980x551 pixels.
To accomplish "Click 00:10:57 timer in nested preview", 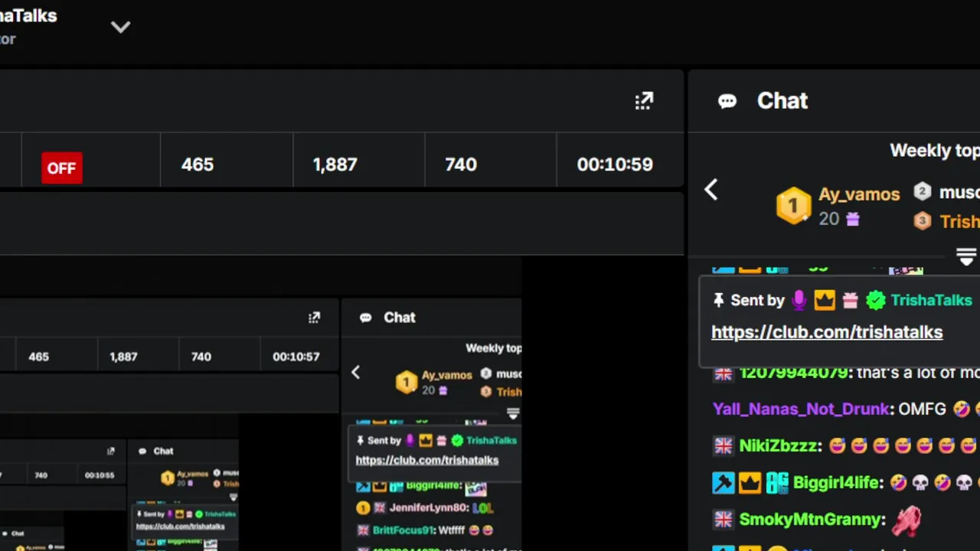I will click(296, 357).
